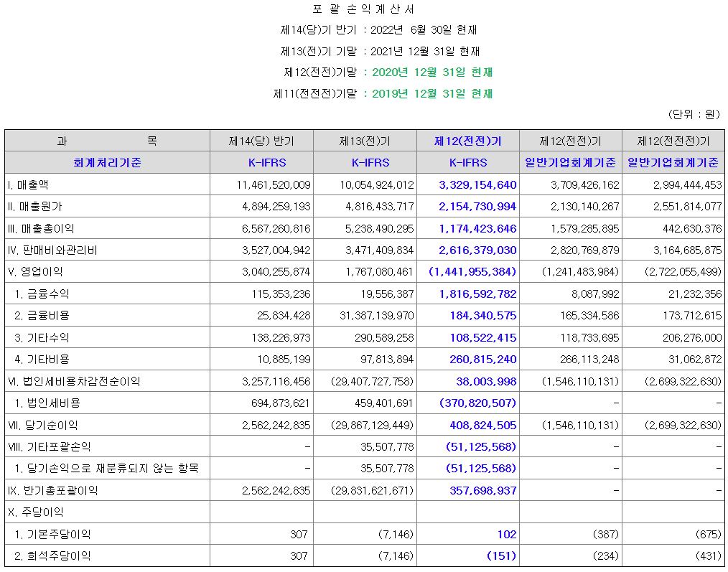Select the 금융비용 value 31,387,139,970
Image resolution: width=728 pixels, height=572 pixels.
click(376, 315)
